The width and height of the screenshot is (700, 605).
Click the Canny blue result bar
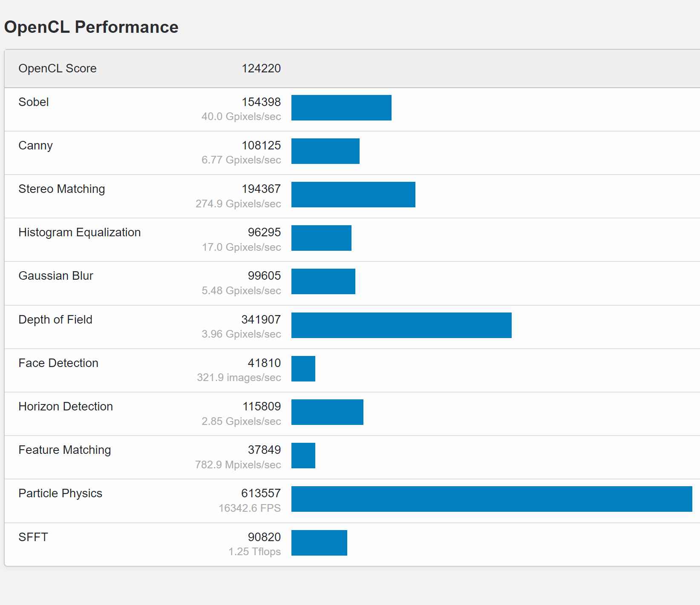325,151
